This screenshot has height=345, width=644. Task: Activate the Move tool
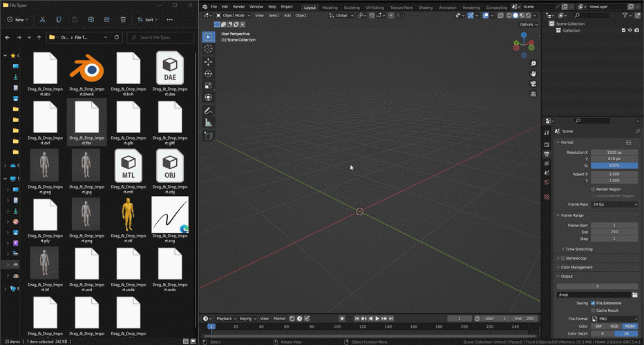tap(208, 62)
